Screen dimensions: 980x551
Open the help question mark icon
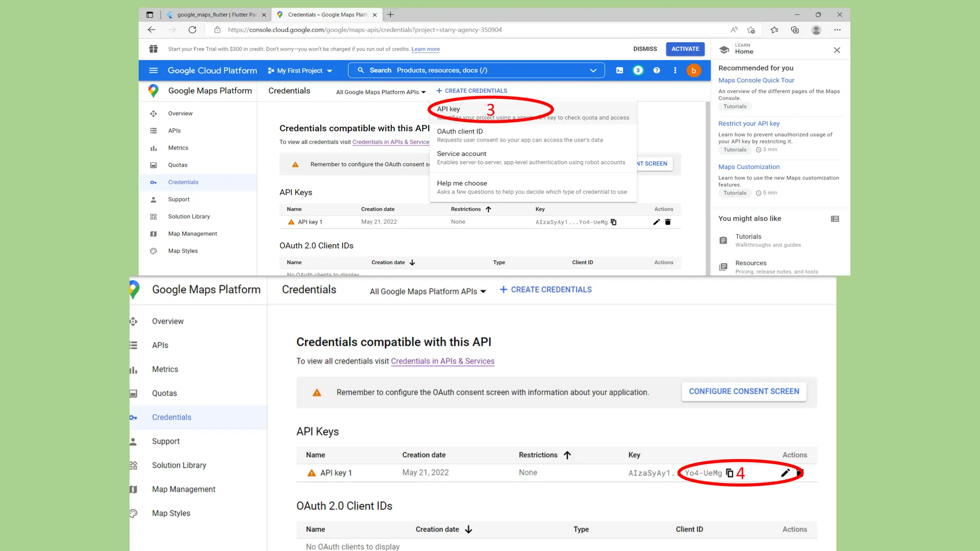[657, 70]
